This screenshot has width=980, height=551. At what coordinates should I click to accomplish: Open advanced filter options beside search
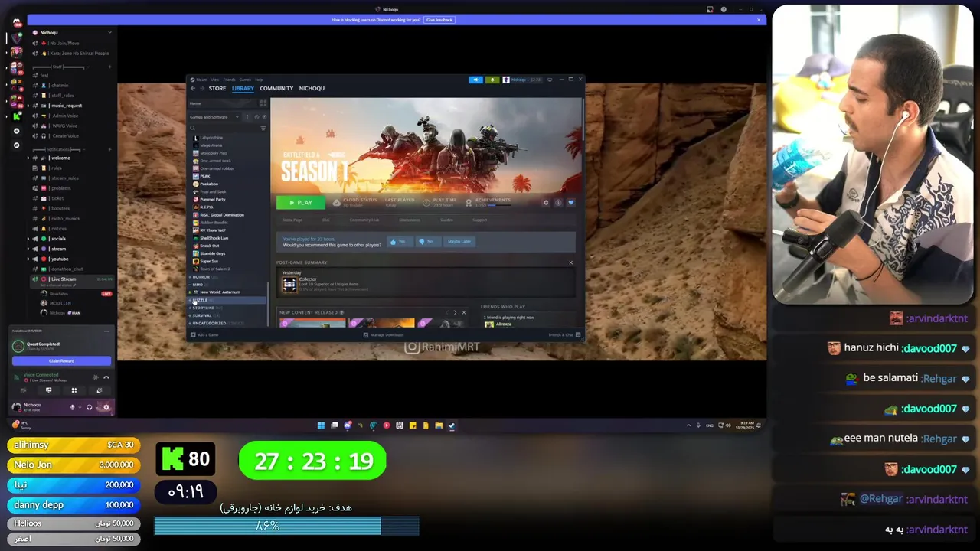[x=263, y=128]
